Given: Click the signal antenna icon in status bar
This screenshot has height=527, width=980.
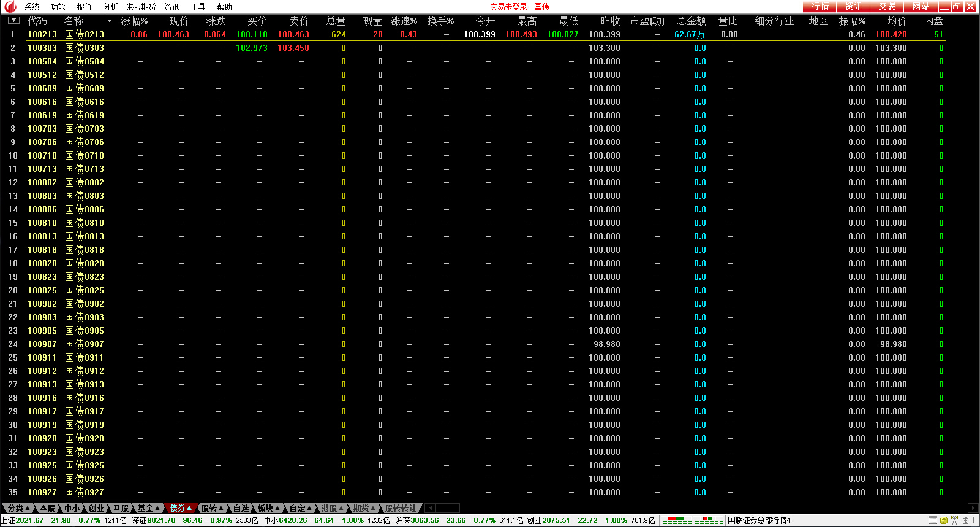Looking at the screenshot, I should coord(954,520).
